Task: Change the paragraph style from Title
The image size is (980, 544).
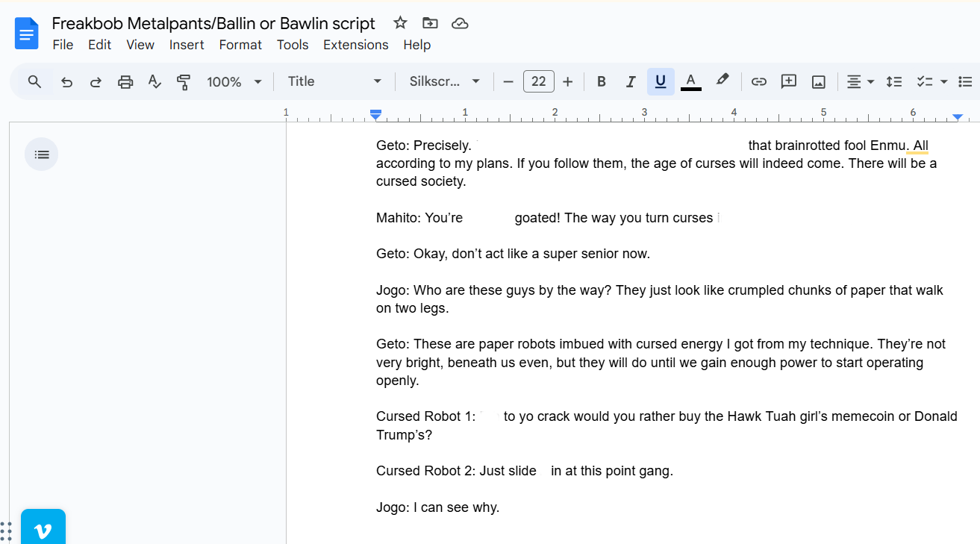Action: (335, 82)
